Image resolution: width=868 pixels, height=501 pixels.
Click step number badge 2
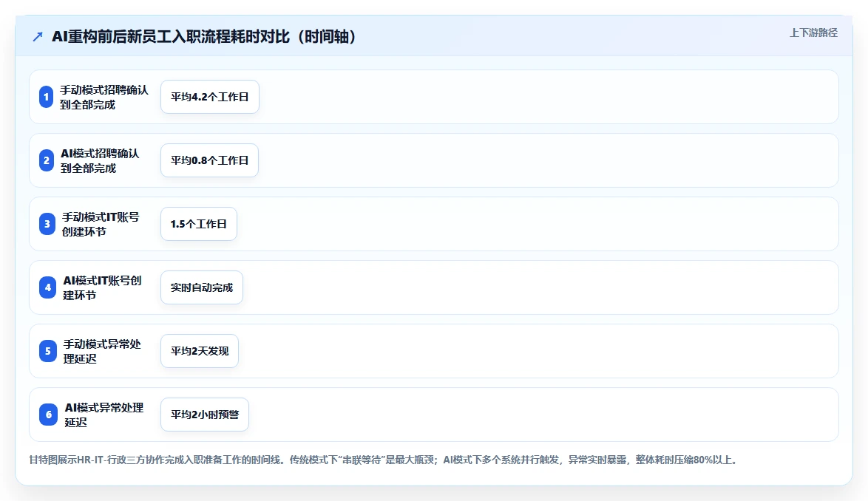coord(47,160)
